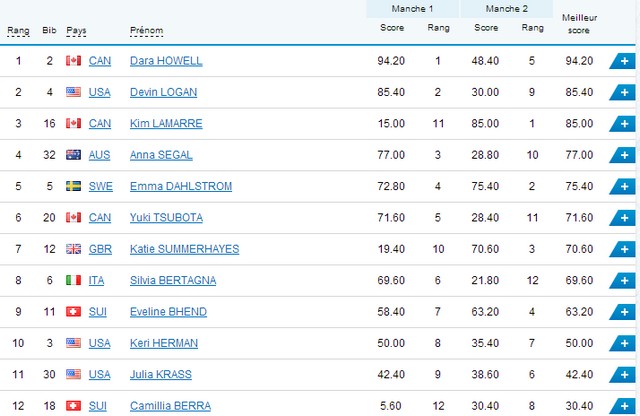Click plus icon for Katie SUMMERHAYES

(x=623, y=249)
